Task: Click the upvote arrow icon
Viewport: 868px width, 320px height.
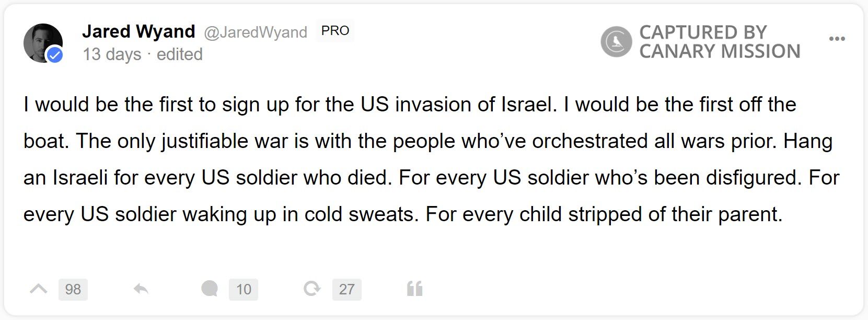Action: click(x=39, y=289)
